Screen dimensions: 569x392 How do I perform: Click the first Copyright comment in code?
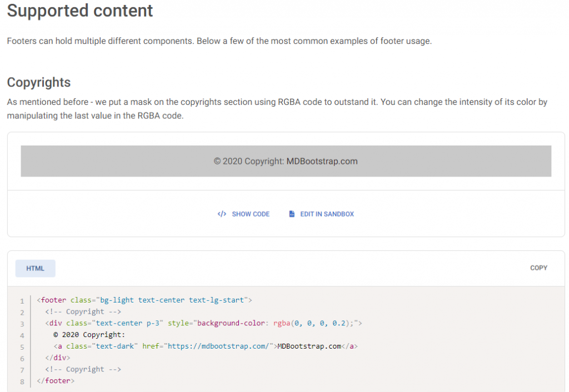[x=83, y=311]
